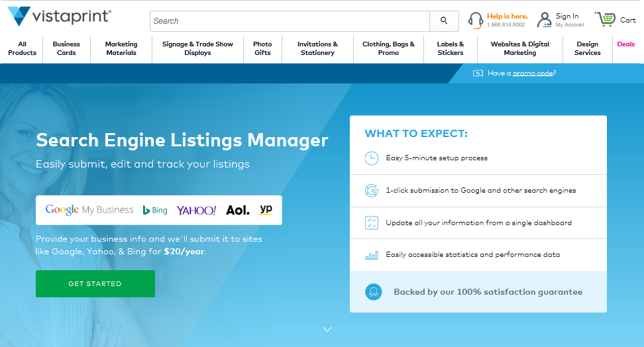Click the WHAT TO EXPECT heading
This screenshot has width=644, height=347.
click(x=416, y=134)
